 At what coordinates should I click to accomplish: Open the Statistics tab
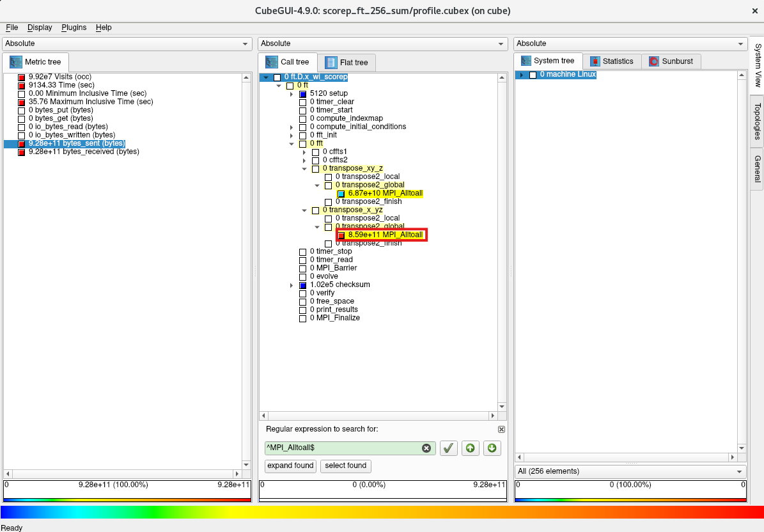611,61
